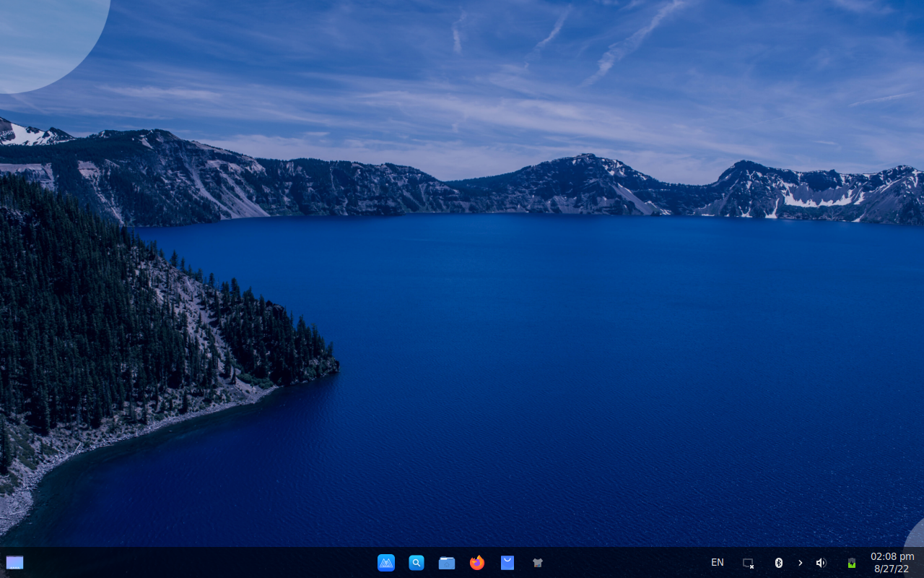
Task: Open the display screen tray icon
Action: pos(748,563)
